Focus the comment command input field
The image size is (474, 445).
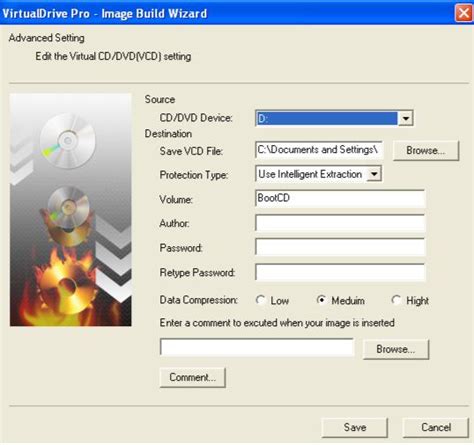pyautogui.click(x=257, y=347)
